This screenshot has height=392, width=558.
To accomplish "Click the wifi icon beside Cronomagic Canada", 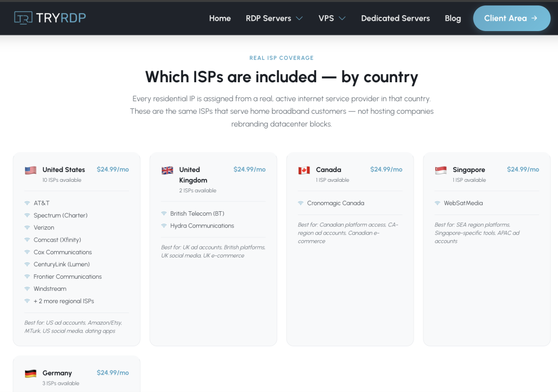I will [300, 203].
